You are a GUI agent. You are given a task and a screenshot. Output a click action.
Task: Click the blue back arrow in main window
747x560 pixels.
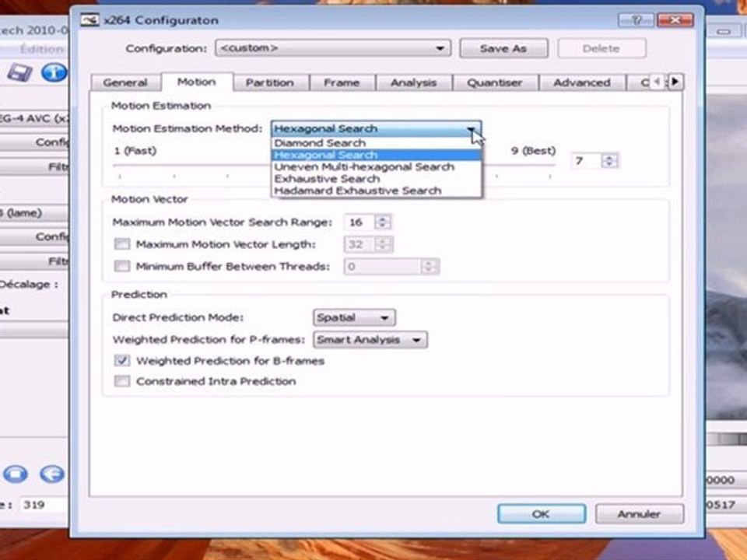click(52, 474)
